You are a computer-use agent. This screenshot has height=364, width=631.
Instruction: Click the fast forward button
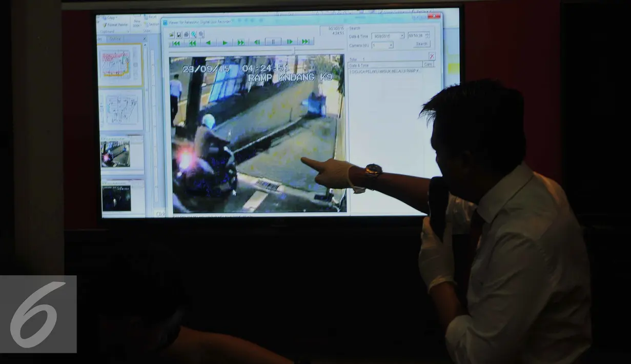(x=240, y=43)
